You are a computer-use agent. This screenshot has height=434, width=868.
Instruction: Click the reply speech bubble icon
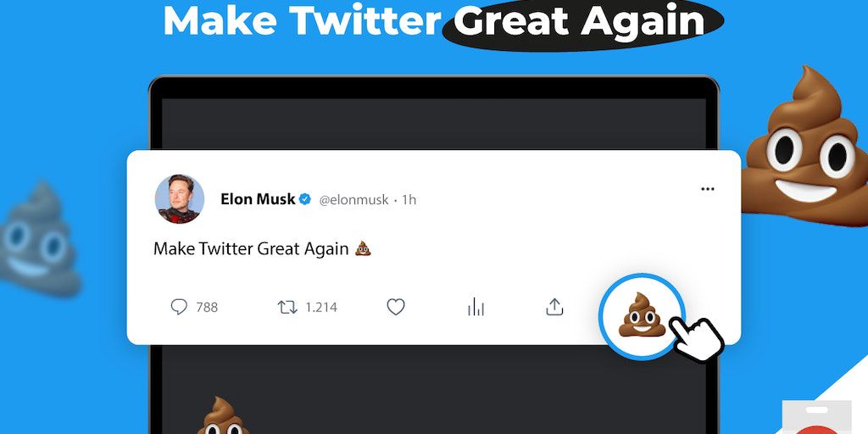(179, 307)
